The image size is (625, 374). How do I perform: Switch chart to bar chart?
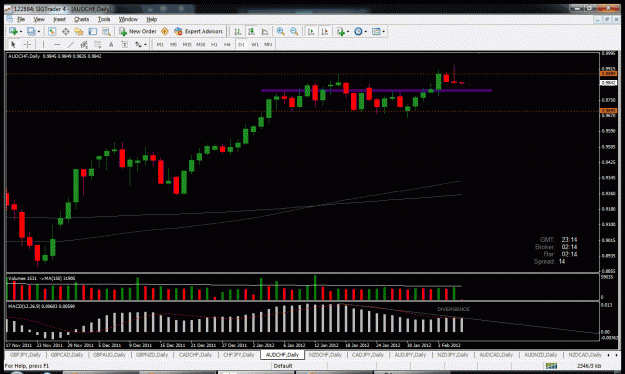click(x=238, y=31)
